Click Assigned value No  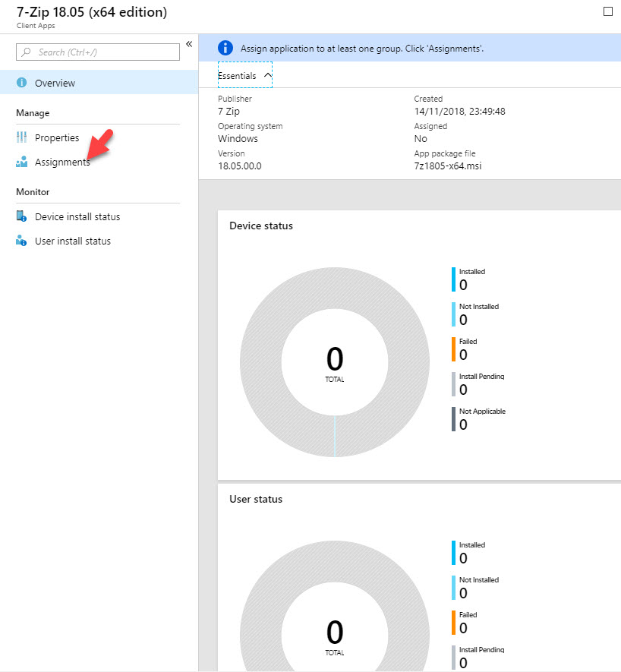coord(421,138)
